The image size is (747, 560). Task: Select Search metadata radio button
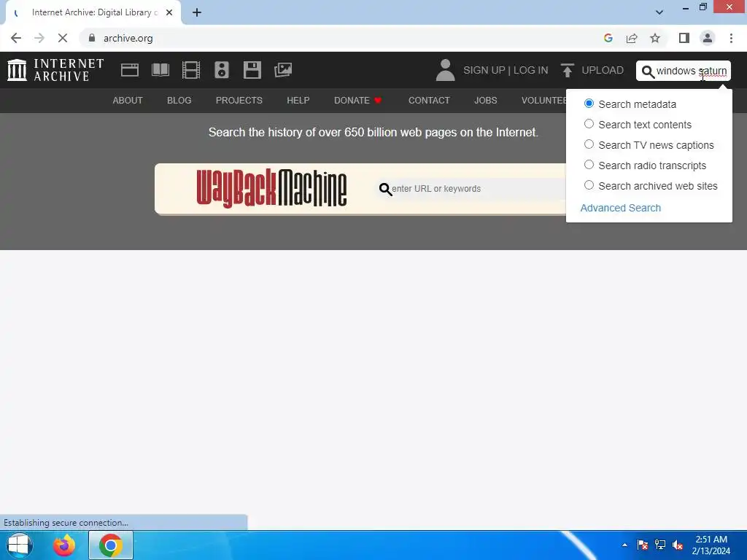(x=589, y=104)
